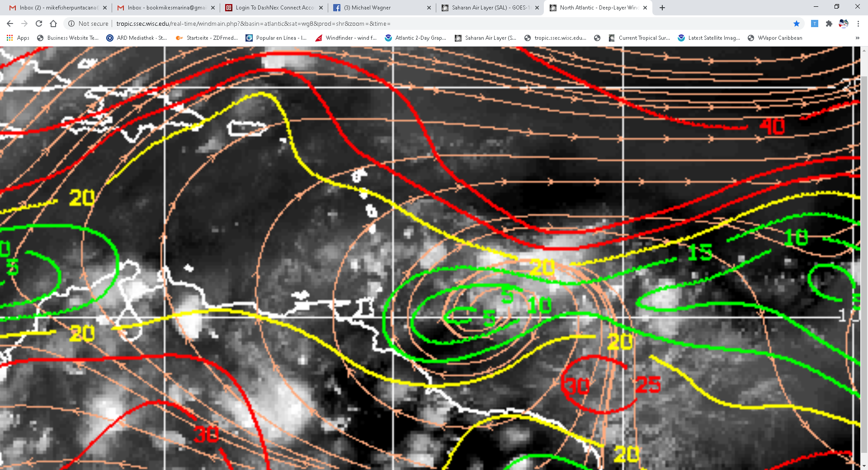
Task: Reload the current page
Action: click(x=39, y=23)
